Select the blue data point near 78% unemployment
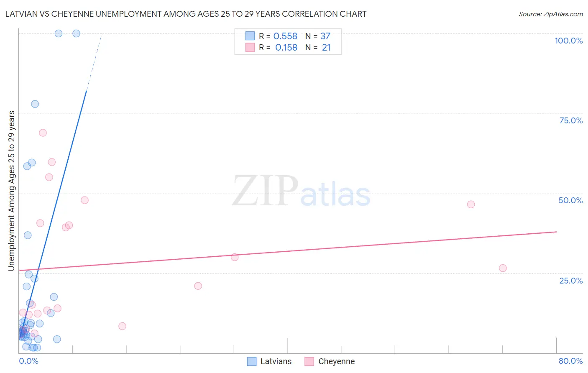 tap(35, 104)
